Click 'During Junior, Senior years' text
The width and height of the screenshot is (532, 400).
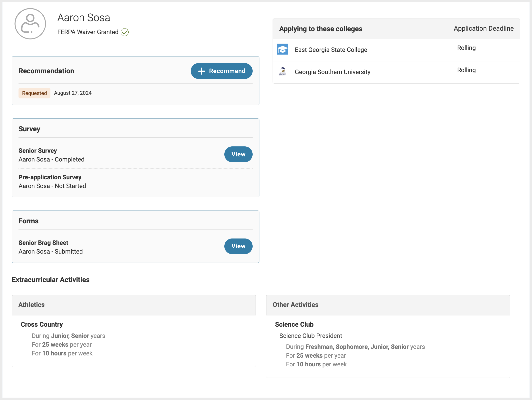(68, 336)
